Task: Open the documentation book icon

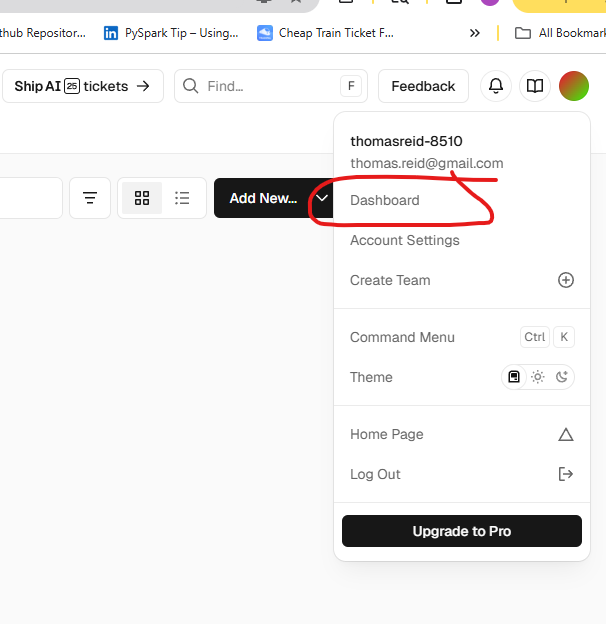Action: tap(535, 86)
